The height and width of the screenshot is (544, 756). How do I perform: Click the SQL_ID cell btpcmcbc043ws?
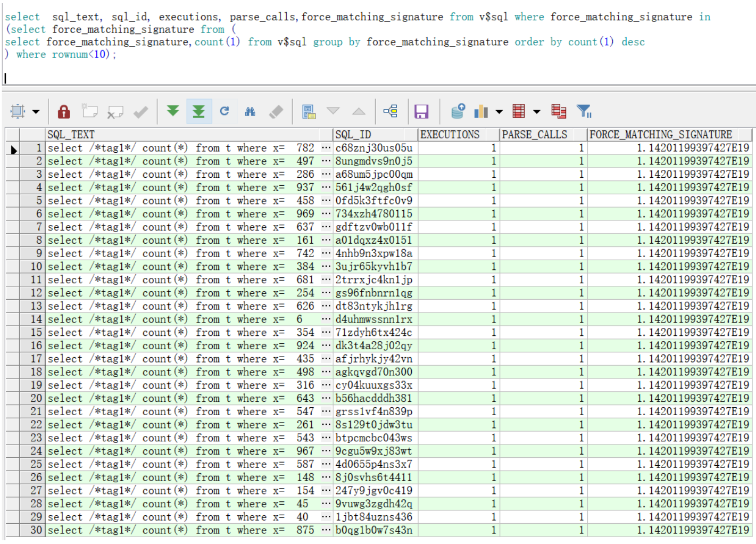[376, 438]
